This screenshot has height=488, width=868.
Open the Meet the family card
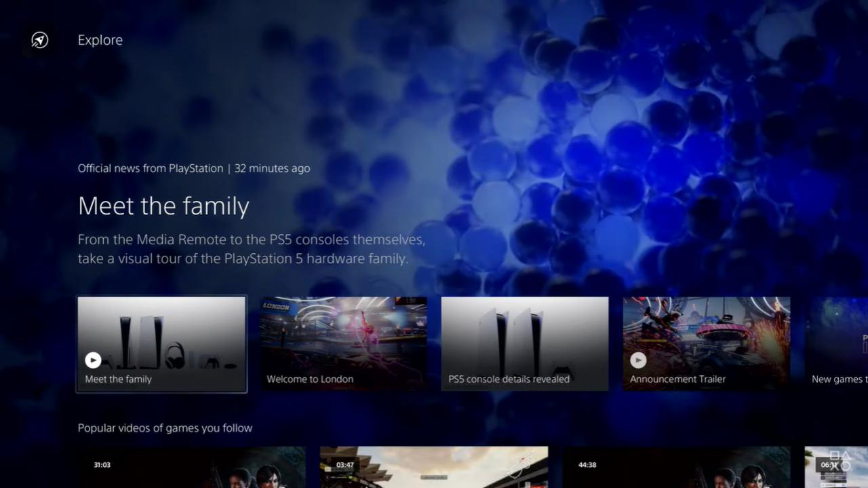[161, 344]
